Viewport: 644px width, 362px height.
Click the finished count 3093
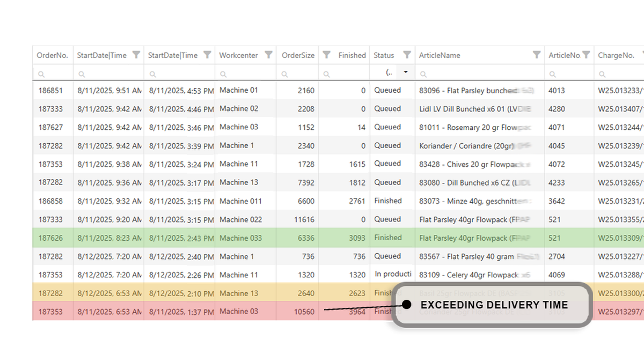(x=357, y=238)
